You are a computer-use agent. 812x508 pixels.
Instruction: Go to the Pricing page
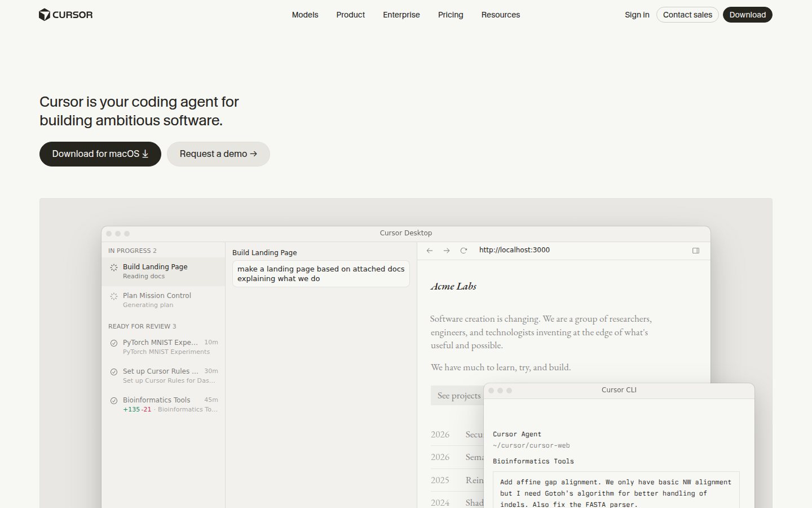451,15
